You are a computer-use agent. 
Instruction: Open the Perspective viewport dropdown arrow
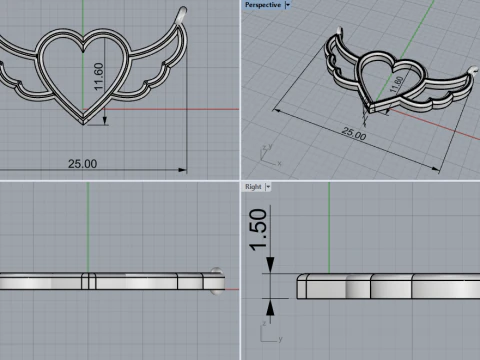coord(287,5)
